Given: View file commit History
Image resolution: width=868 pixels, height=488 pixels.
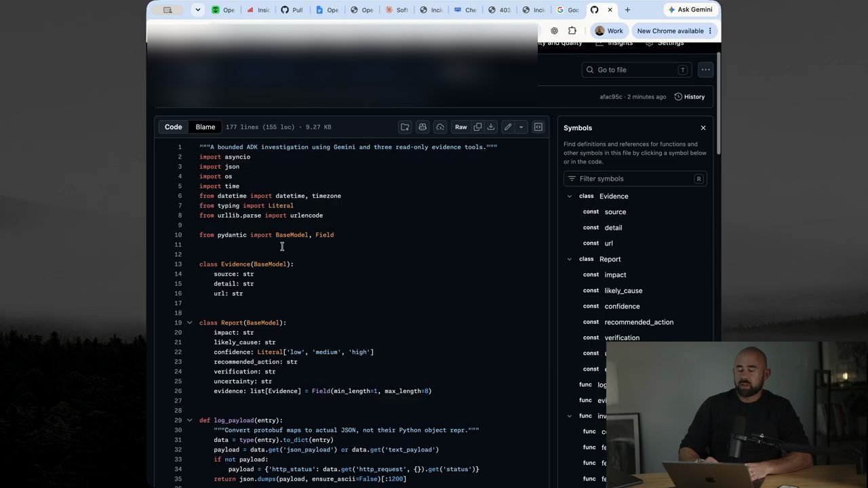Looking at the screenshot, I should pos(690,97).
